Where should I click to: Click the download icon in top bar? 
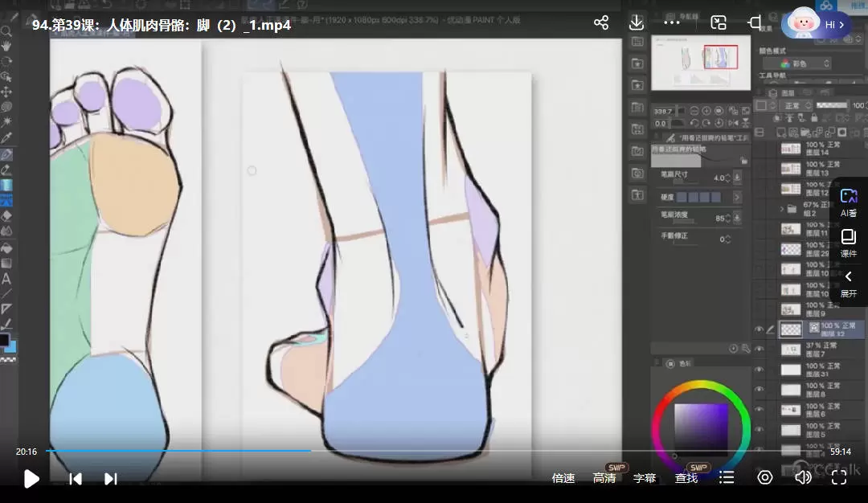click(x=636, y=23)
